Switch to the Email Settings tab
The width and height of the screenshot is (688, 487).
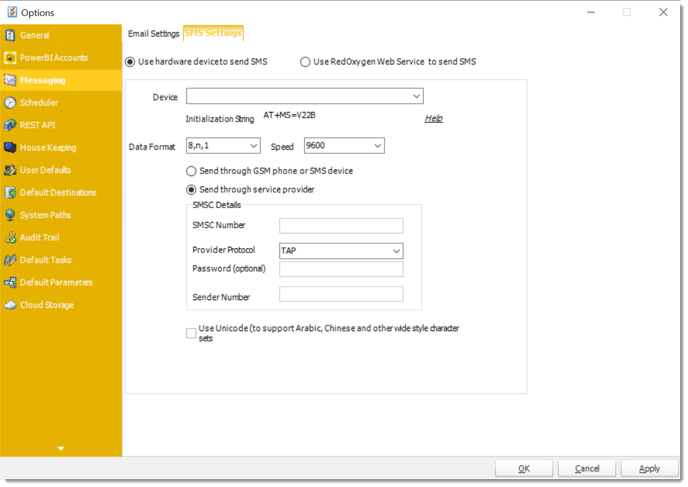pyautogui.click(x=154, y=34)
